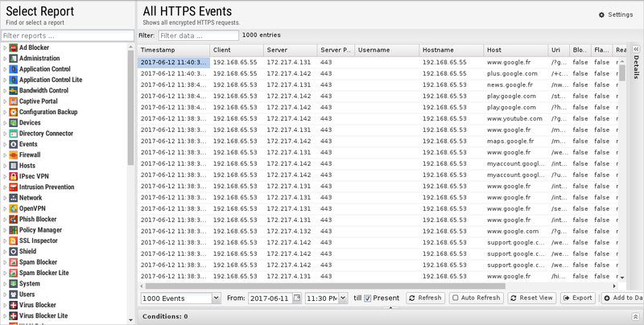
Task: Select the SSL Inspector icon
Action: [13, 241]
